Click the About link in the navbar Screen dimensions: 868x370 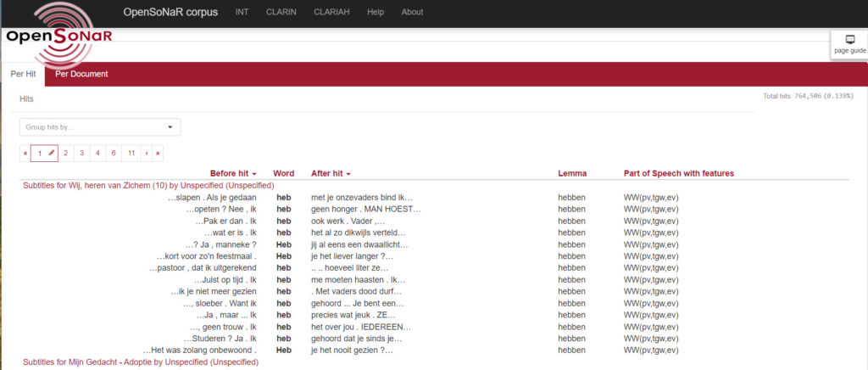tap(412, 13)
